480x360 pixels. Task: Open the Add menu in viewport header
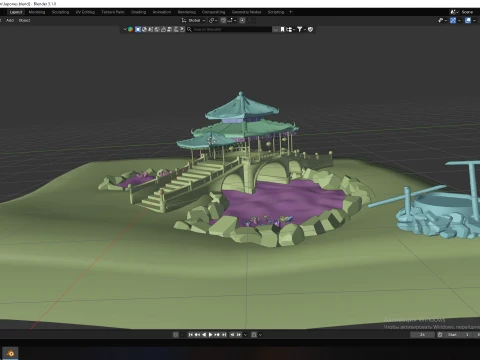(x=10, y=20)
